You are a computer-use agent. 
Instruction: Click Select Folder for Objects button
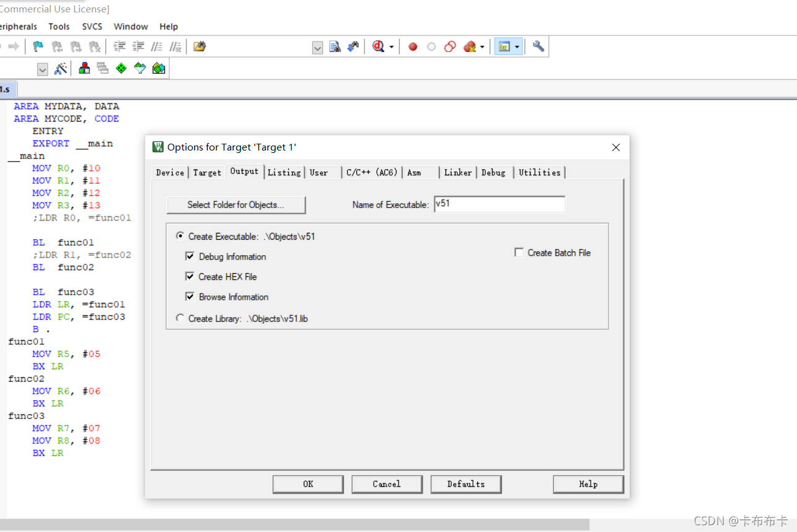click(236, 204)
